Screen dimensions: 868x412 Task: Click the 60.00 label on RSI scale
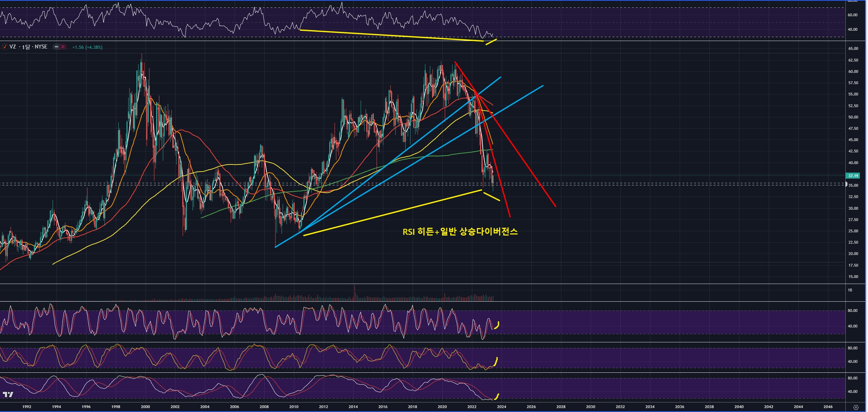[x=852, y=15]
